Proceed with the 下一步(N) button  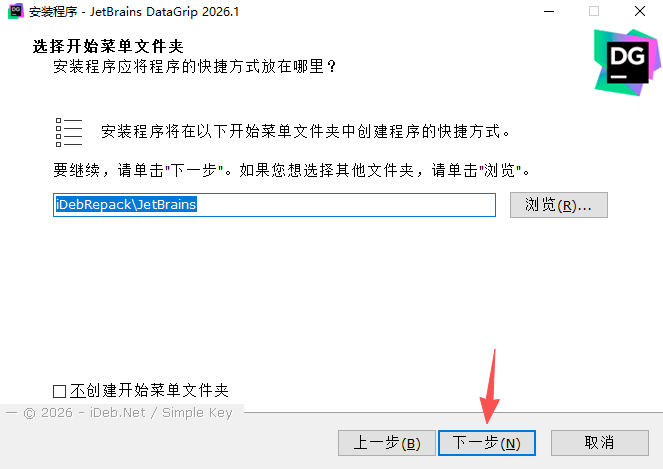(487, 443)
